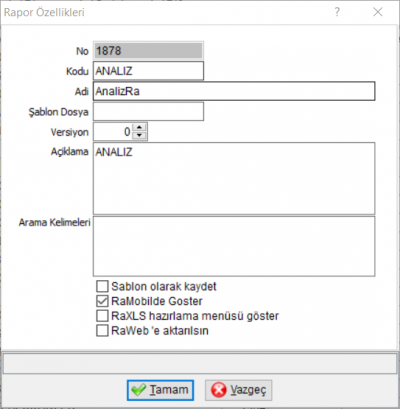Focus the Adı field with AnalizRa

(234, 91)
